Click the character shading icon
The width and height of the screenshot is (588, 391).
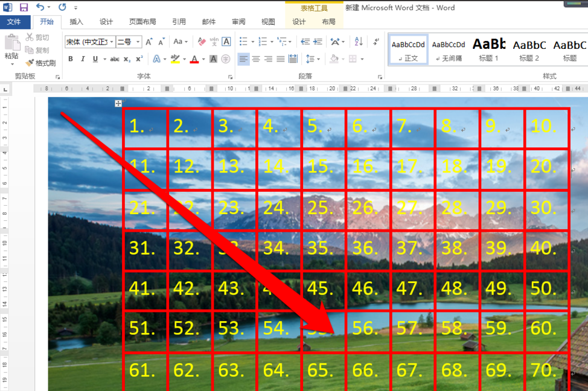click(x=213, y=59)
